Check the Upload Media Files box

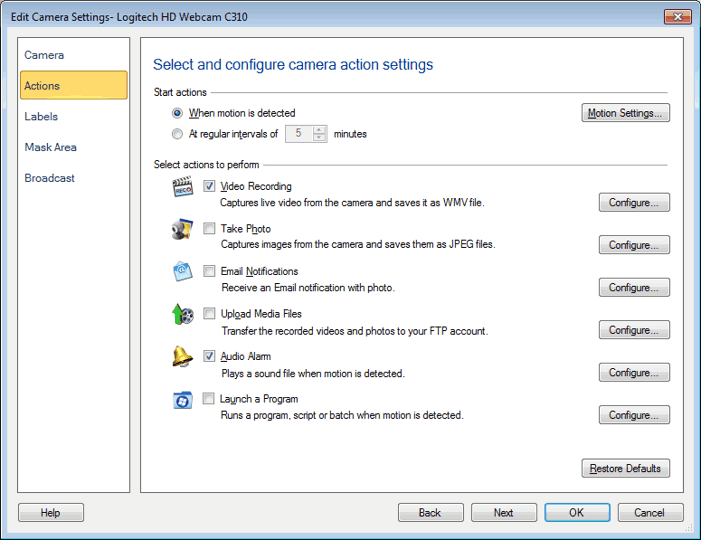(209, 313)
